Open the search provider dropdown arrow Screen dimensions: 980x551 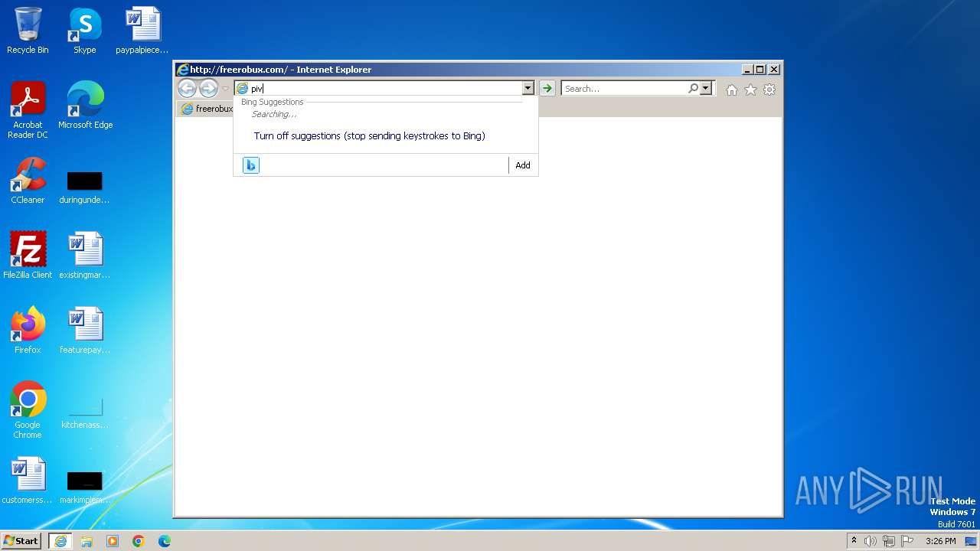point(705,89)
